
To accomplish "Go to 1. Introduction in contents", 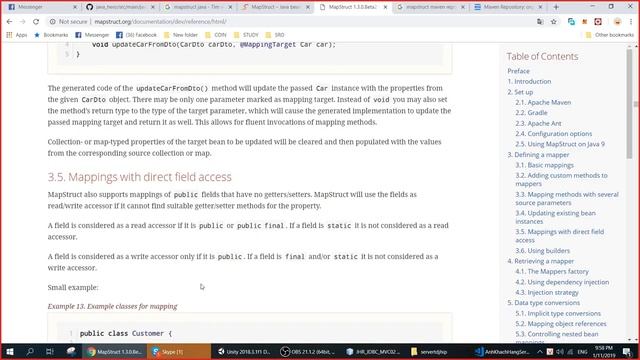I will pos(529,81).
